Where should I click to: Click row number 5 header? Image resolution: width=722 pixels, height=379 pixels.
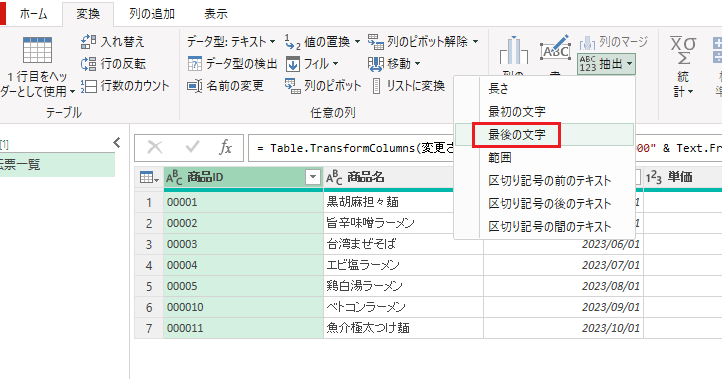pos(149,286)
